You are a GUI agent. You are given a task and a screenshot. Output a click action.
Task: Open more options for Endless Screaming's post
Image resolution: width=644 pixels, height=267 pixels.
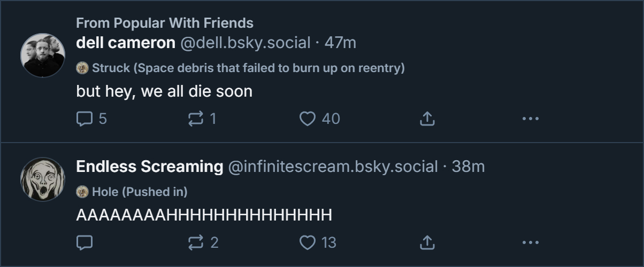tap(530, 243)
